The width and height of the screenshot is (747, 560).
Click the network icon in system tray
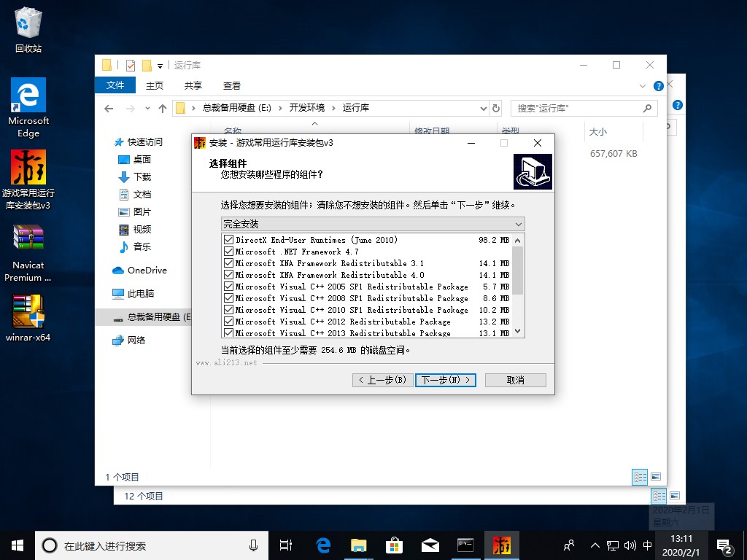click(x=613, y=545)
